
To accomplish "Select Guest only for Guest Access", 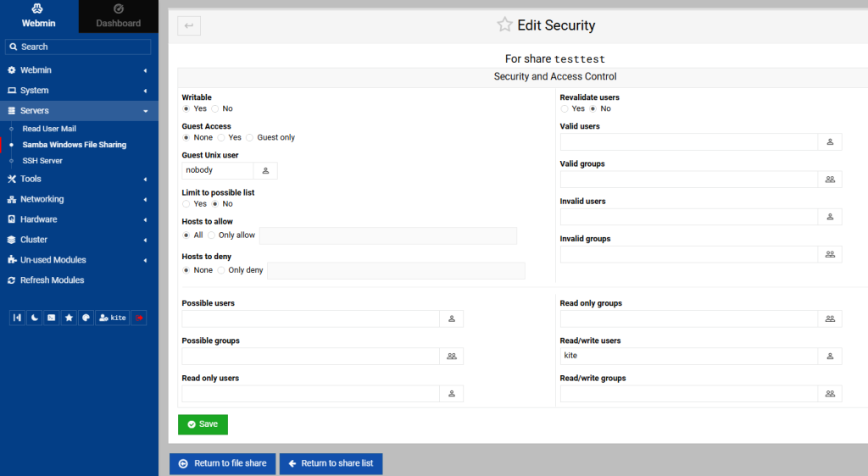I will click(x=250, y=137).
